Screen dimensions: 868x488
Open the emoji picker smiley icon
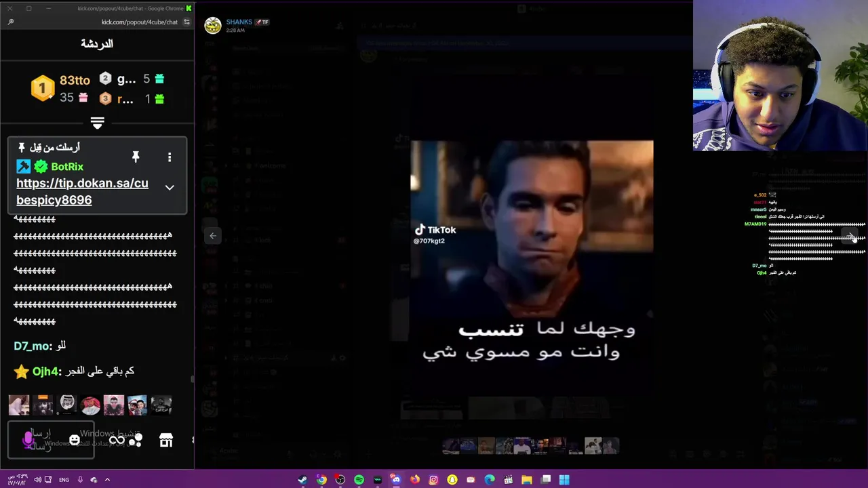tap(75, 441)
